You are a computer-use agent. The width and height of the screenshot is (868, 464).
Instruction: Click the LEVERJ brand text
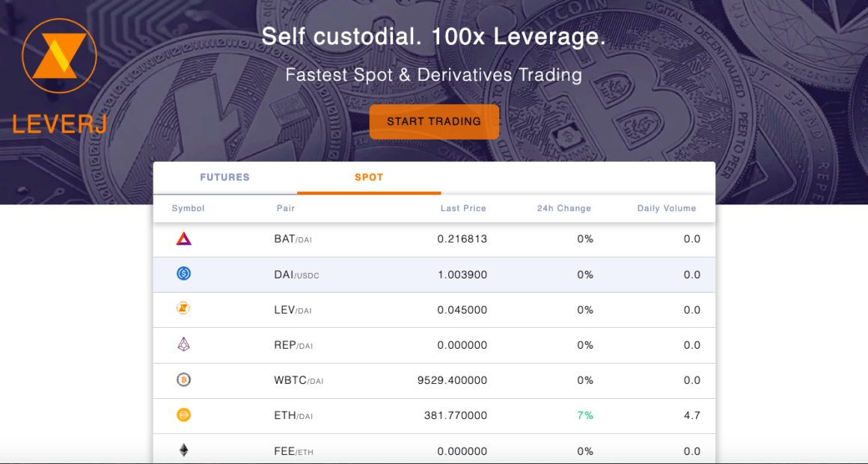(x=59, y=122)
